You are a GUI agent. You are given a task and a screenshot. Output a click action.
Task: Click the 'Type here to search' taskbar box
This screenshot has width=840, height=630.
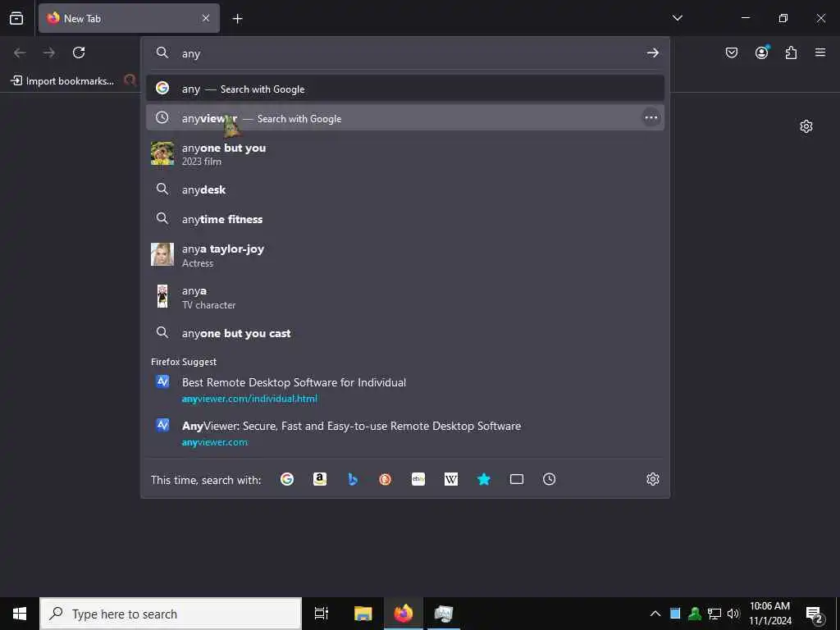[171, 614]
